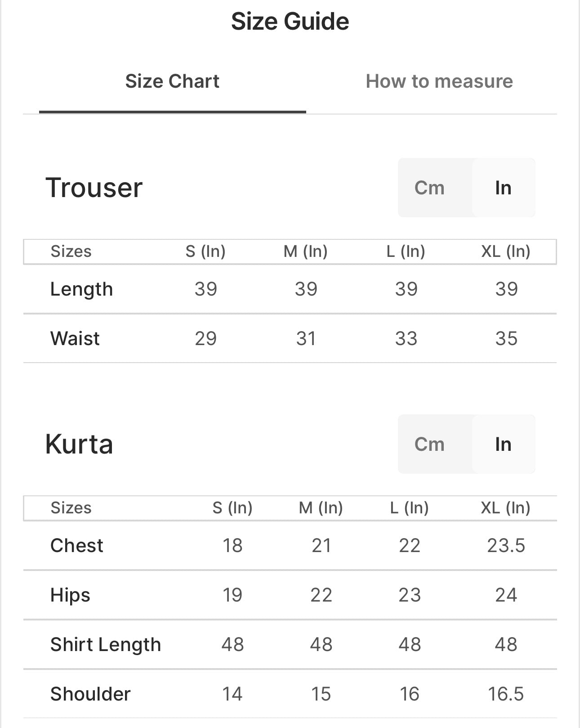Viewport: 580px width, 728px height.
Task: Click the 16.5 Shoulder value for XL
Action: pyautogui.click(x=506, y=694)
